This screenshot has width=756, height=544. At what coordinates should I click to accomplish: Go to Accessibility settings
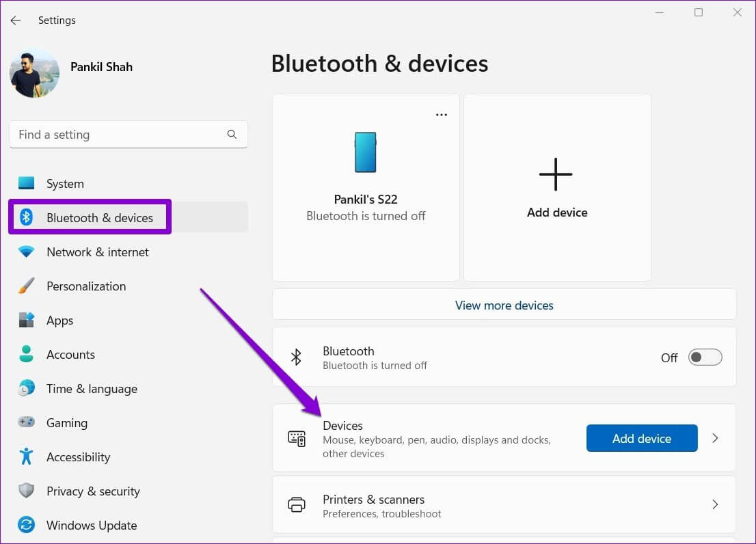pyautogui.click(x=129, y=457)
